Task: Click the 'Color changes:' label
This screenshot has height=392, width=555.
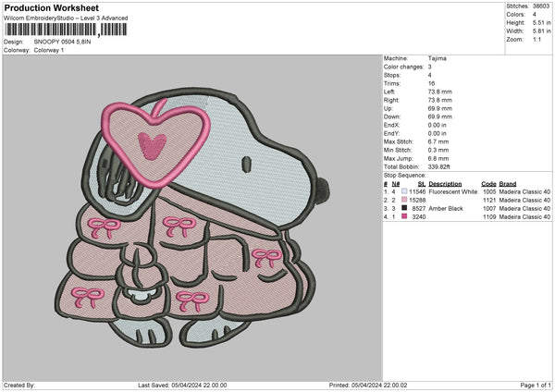Action: tap(403, 67)
